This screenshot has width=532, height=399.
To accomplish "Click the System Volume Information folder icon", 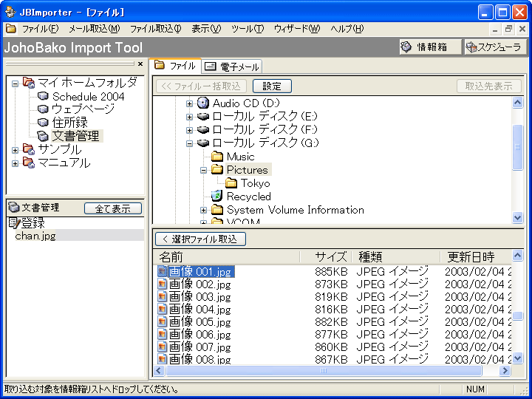I will [x=217, y=210].
